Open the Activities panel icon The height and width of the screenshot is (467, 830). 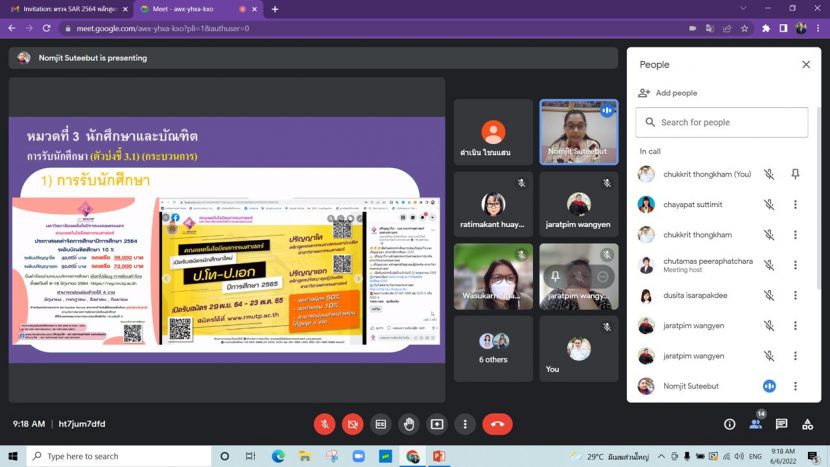808,424
